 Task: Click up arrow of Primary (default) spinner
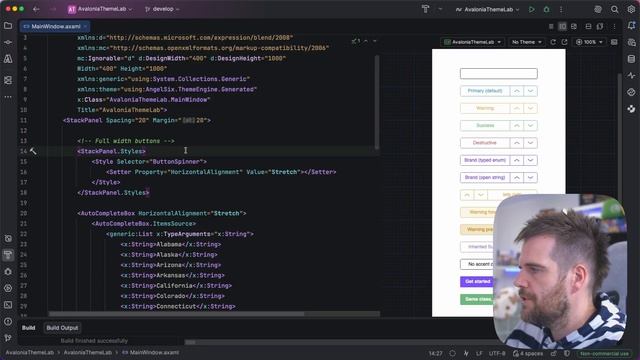point(516,91)
